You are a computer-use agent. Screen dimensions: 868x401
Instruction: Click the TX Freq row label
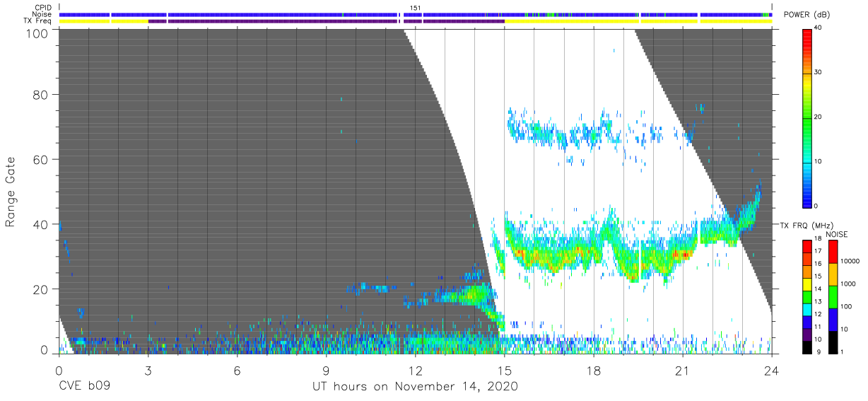(38, 21)
